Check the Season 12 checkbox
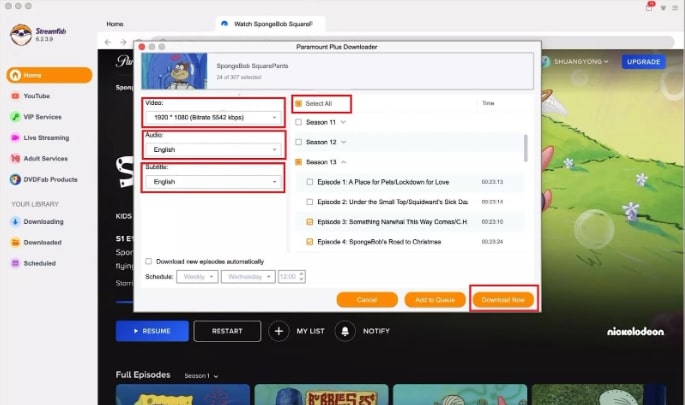The height and width of the screenshot is (405, 685). point(298,142)
